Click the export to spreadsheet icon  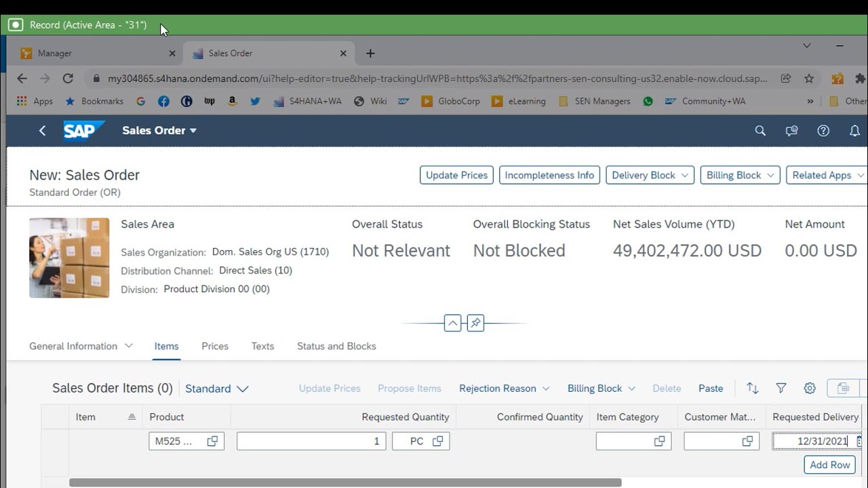click(844, 388)
